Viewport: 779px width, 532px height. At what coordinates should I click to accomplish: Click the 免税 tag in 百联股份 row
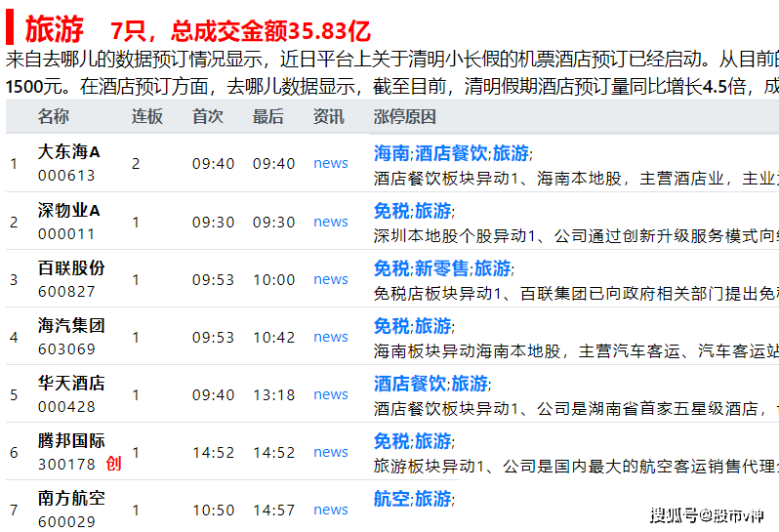(391, 268)
